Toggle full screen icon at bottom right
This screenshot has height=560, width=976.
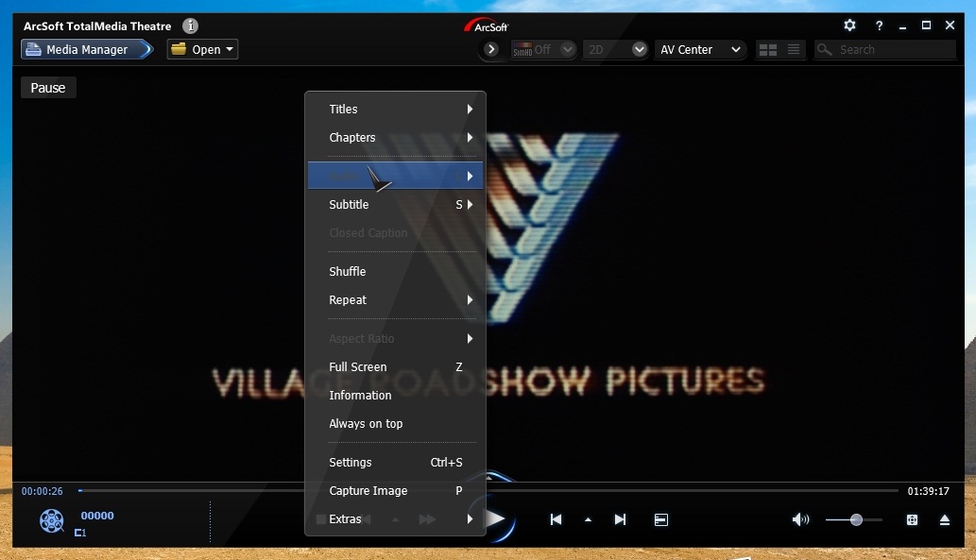pyautogui.click(x=912, y=519)
